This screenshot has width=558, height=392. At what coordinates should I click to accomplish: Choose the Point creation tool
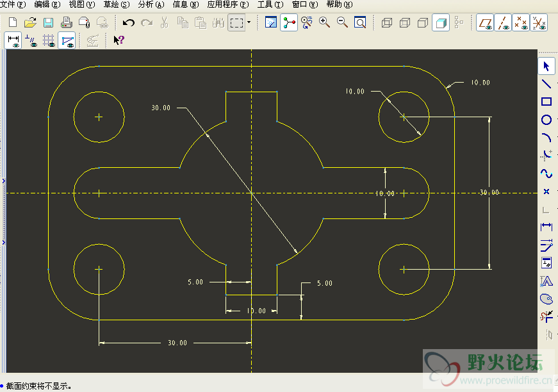tap(546, 192)
